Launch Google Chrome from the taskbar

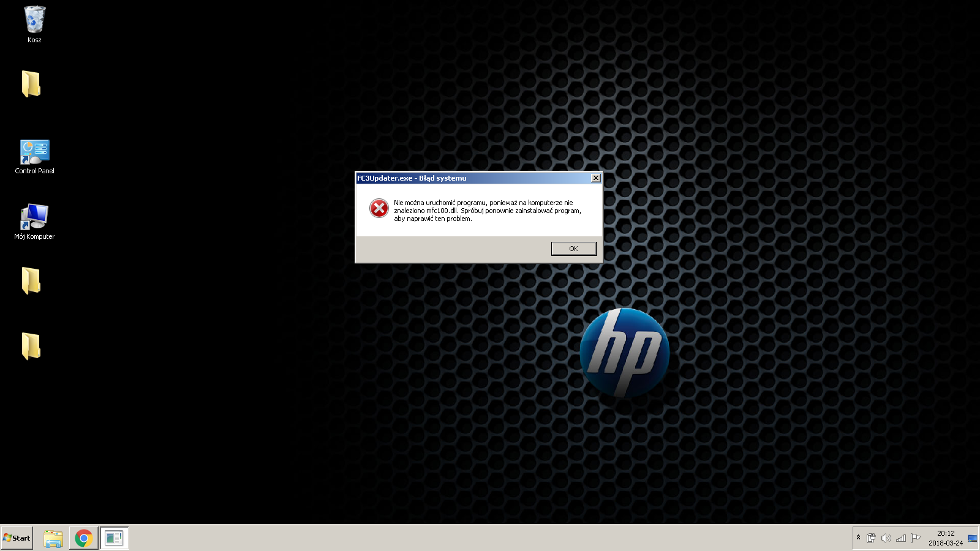(84, 538)
